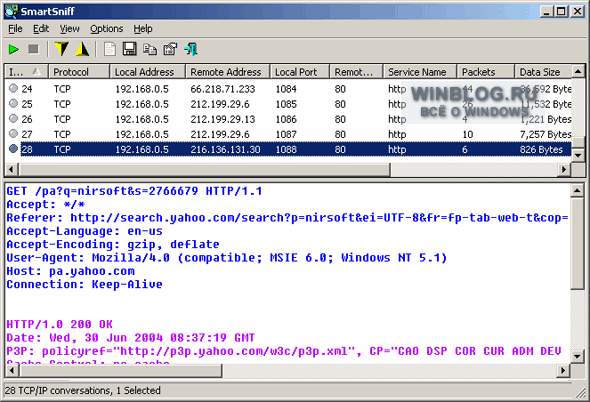The height and width of the screenshot is (402, 590).
Task: Open the Edit menu
Action: click(x=41, y=29)
